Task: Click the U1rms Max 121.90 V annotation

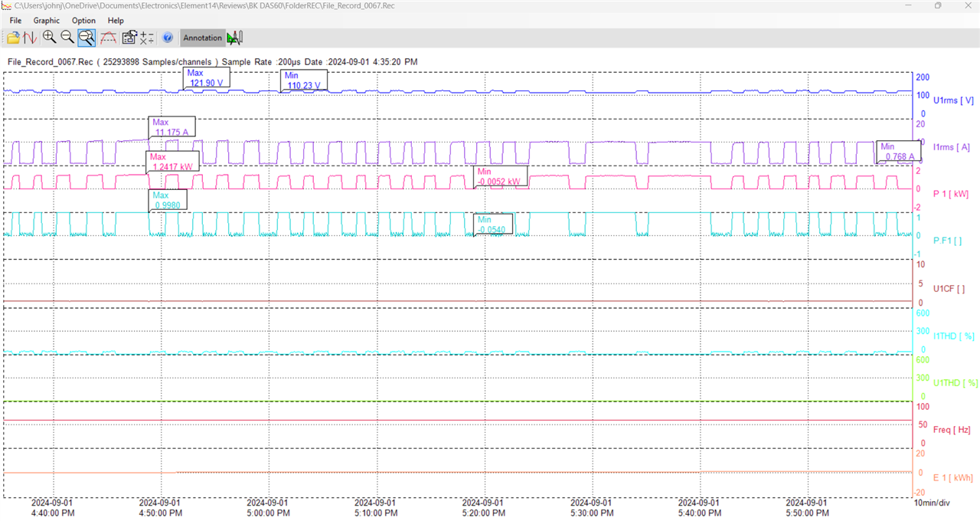Action: (207, 78)
